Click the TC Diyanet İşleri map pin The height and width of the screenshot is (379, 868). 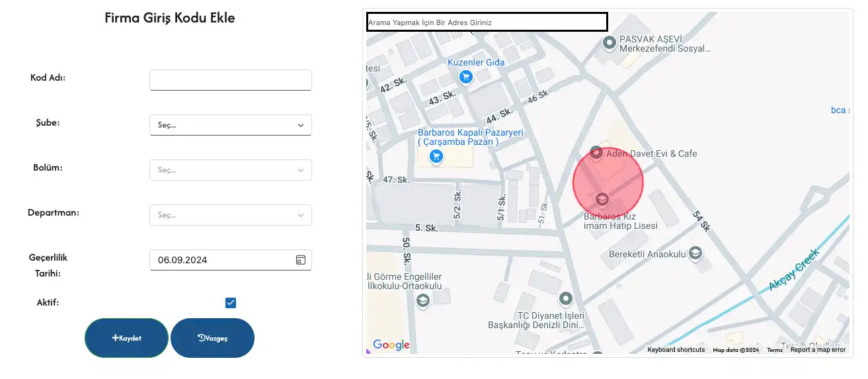coord(565,300)
